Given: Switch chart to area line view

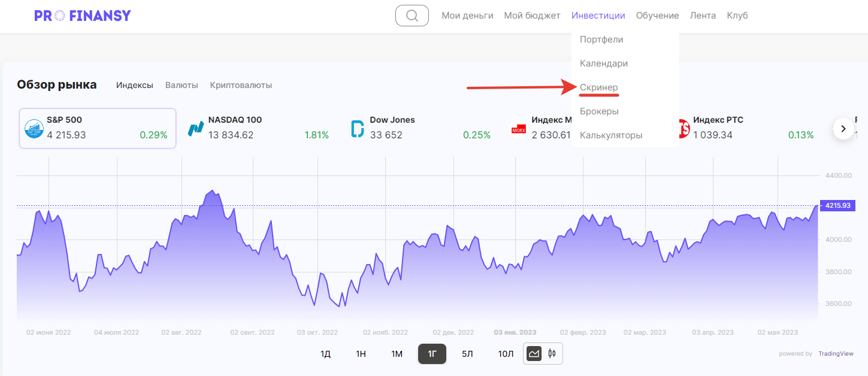Looking at the screenshot, I should pos(534,354).
